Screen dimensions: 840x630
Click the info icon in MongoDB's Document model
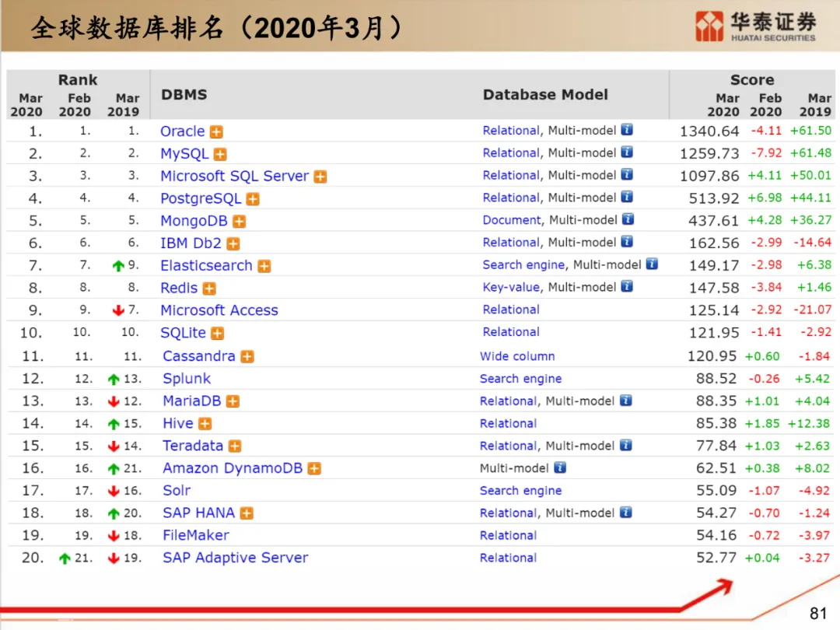(x=628, y=219)
